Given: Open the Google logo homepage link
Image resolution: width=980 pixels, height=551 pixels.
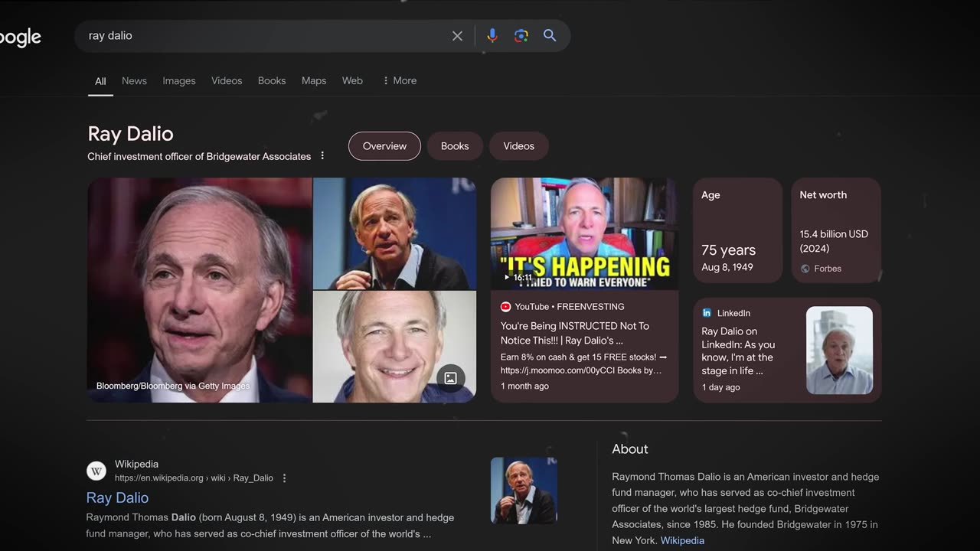Looking at the screenshot, I should pyautogui.click(x=20, y=37).
